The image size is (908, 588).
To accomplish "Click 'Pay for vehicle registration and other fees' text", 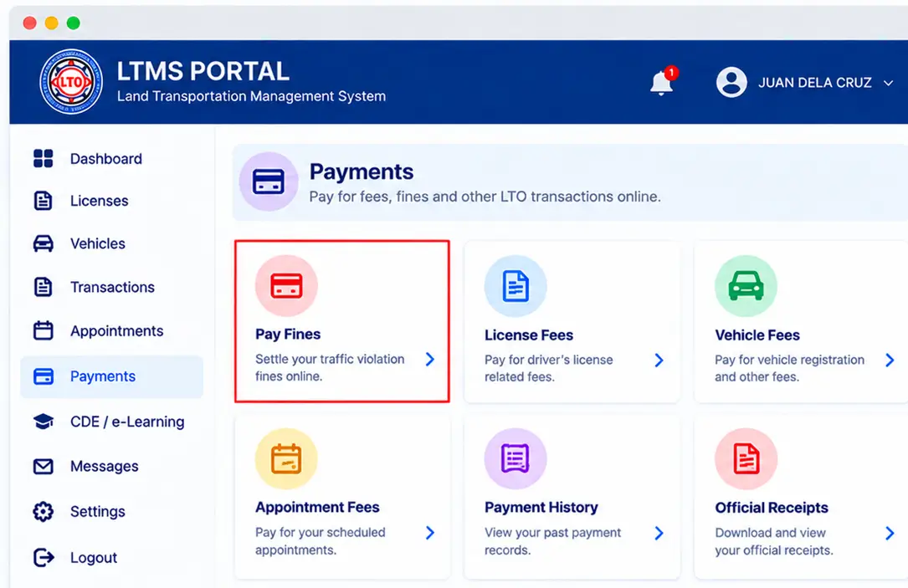I will pyautogui.click(x=789, y=368).
